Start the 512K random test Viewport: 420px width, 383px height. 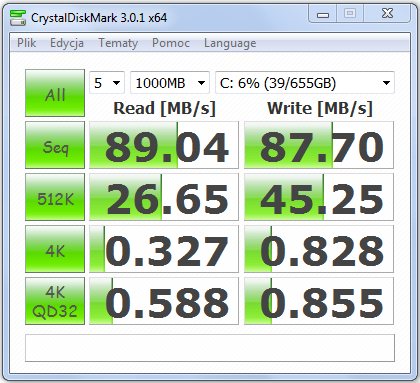[x=55, y=197]
